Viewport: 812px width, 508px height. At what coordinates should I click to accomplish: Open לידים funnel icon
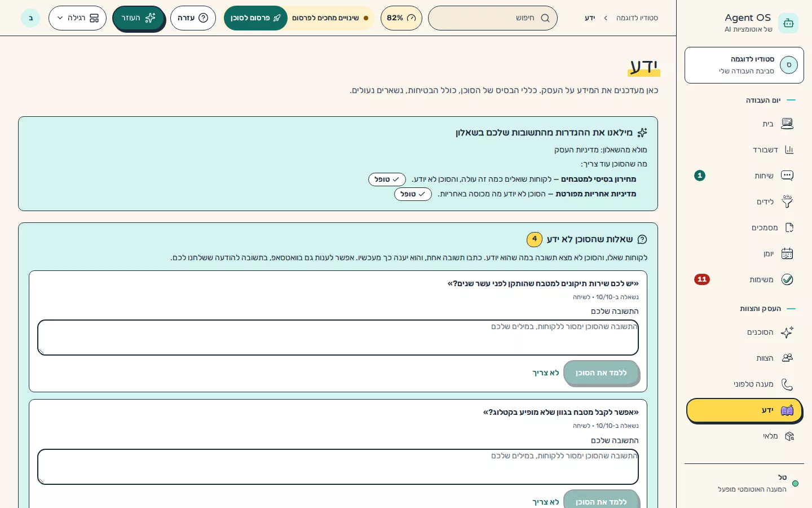click(787, 202)
